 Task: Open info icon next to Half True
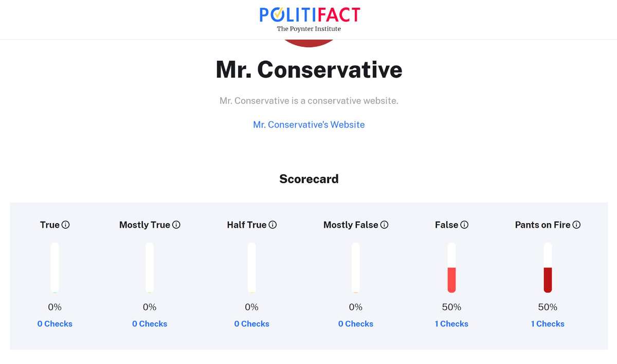pyautogui.click(x=273, y=225)
